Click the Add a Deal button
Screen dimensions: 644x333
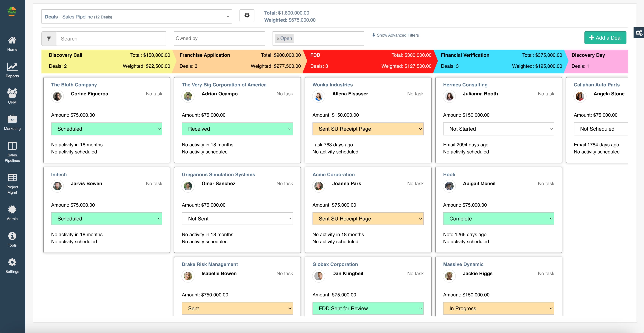[x=605, y=38]
